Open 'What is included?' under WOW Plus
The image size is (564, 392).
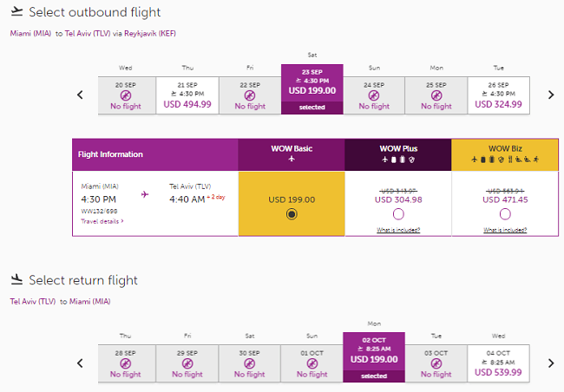point(398,230)
